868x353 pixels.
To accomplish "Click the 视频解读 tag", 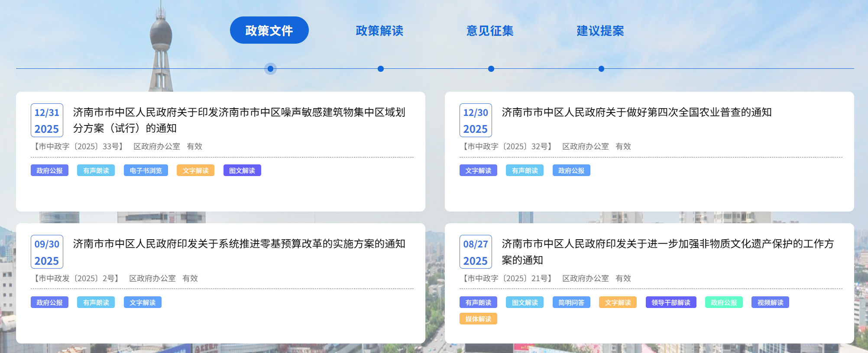I will point(770,302).
